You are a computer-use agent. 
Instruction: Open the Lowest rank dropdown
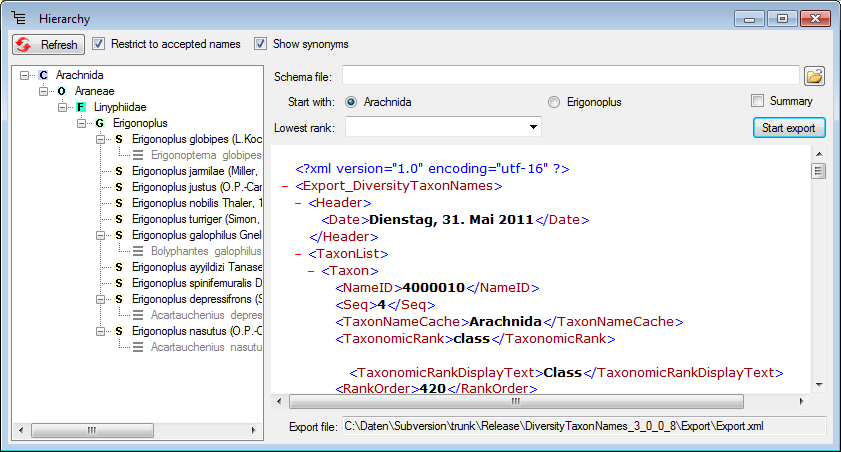point(533,127)
